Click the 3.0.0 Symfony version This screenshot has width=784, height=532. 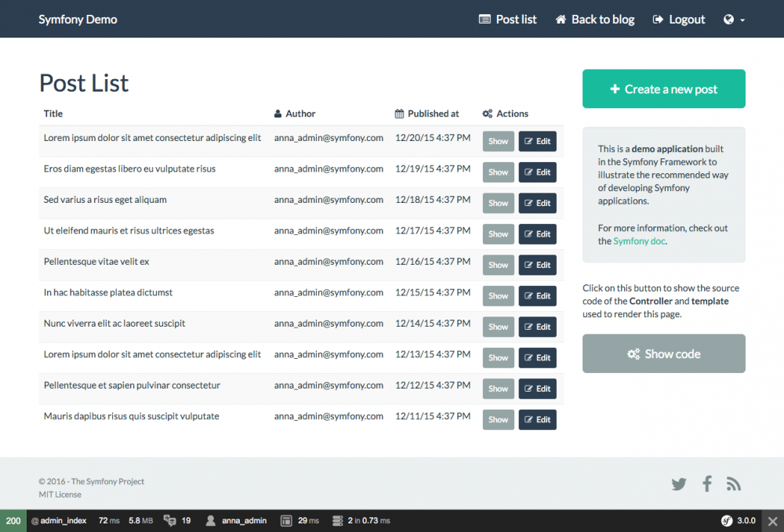point(746,520)
